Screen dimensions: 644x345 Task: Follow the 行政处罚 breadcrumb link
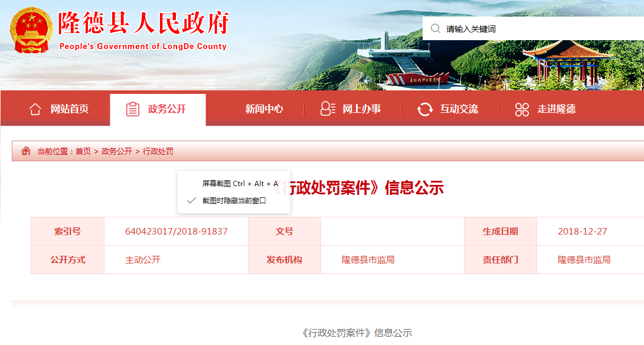(x=158, y=151)
